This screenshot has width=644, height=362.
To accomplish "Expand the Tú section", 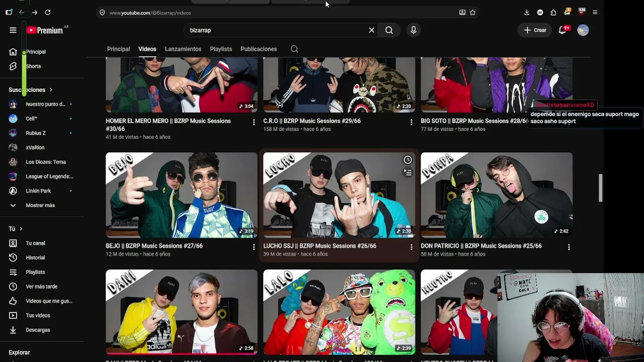I will (x=16, y=229).
